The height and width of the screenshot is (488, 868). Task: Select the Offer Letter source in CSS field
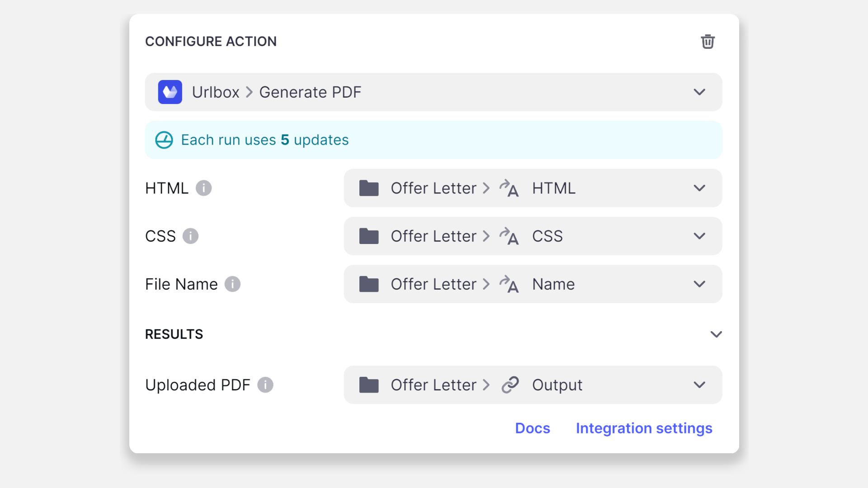point(433,236)
